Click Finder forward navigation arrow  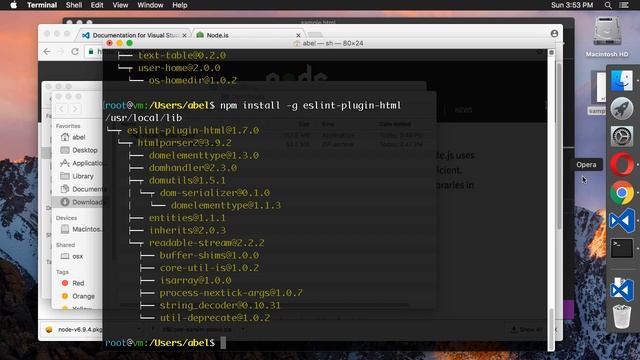[x=75, y=109]
